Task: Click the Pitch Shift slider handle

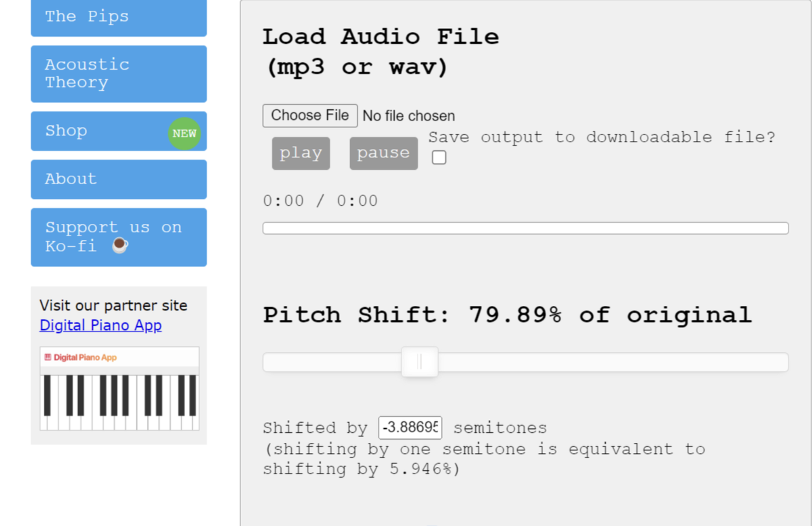Action: click(419, 362)
